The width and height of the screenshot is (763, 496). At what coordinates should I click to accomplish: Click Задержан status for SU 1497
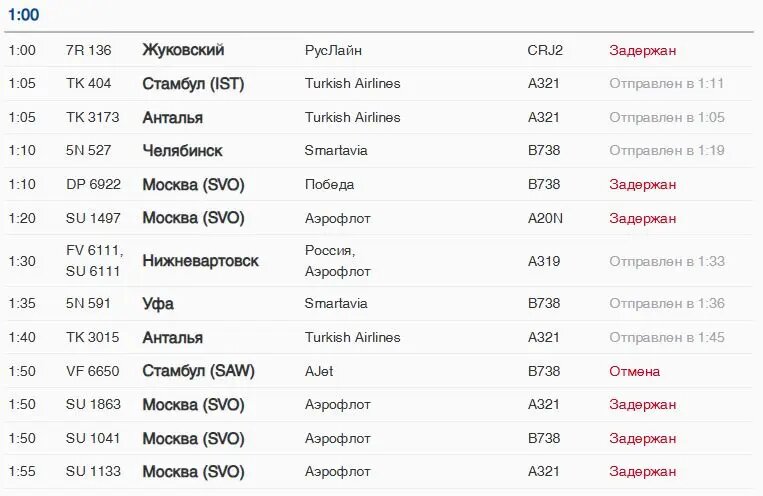pos(642,218)
